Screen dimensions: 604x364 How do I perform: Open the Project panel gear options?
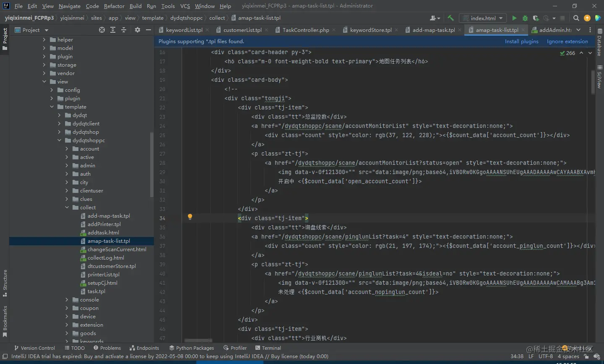138,30
